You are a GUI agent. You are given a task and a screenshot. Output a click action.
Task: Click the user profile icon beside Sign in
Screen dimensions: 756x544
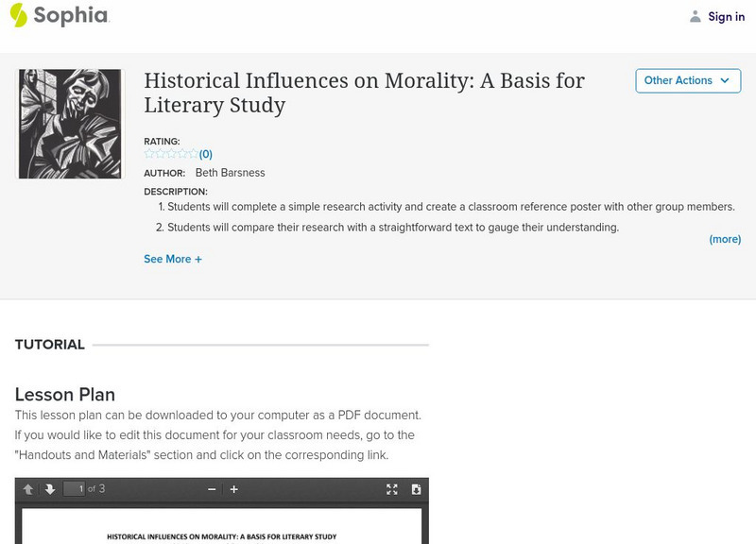696,17
